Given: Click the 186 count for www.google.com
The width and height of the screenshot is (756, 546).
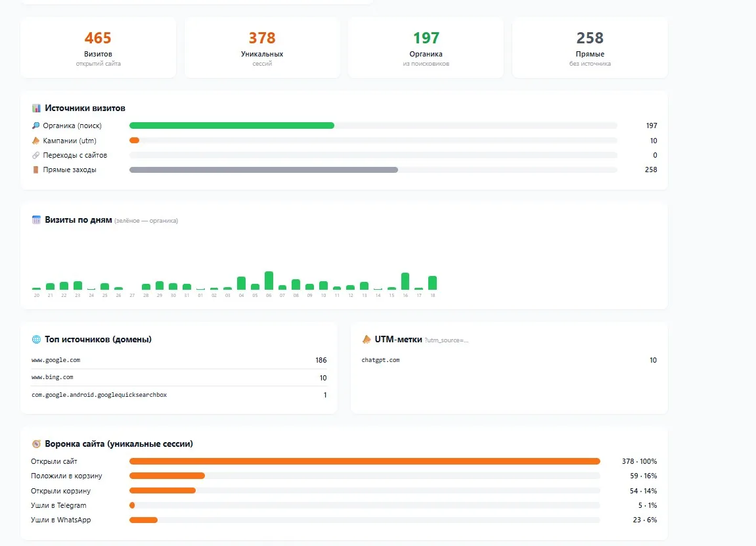Looking at the screenshot, I should 321,360.
